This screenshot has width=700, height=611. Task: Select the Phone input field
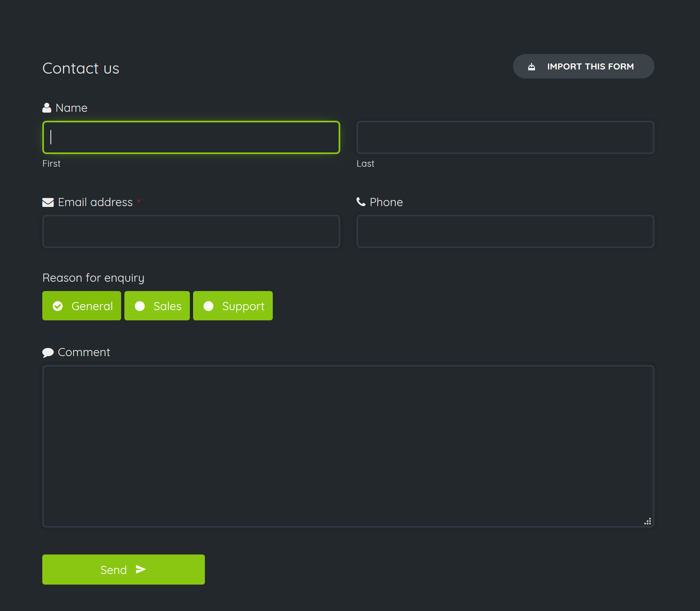(x=505, y=231)
